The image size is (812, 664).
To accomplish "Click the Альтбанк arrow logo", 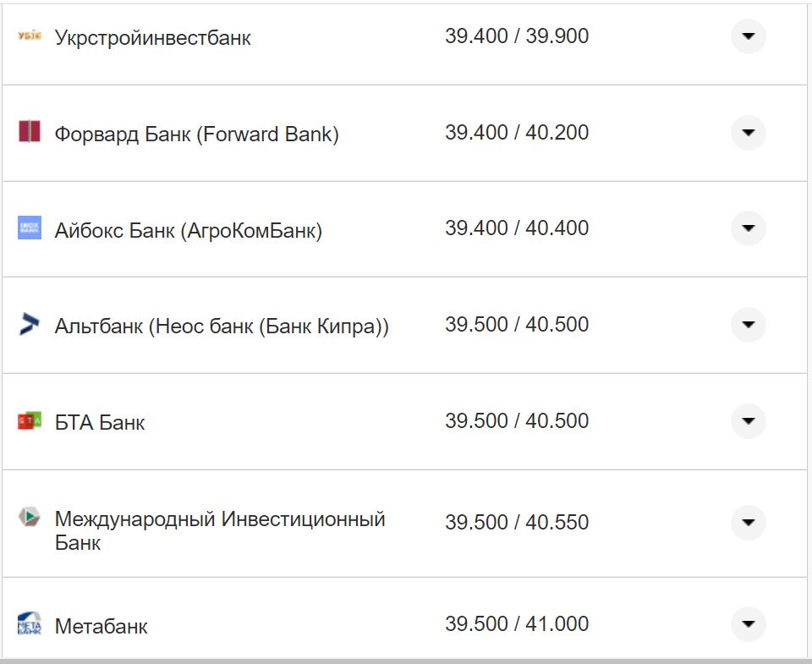I will (28, 324).
